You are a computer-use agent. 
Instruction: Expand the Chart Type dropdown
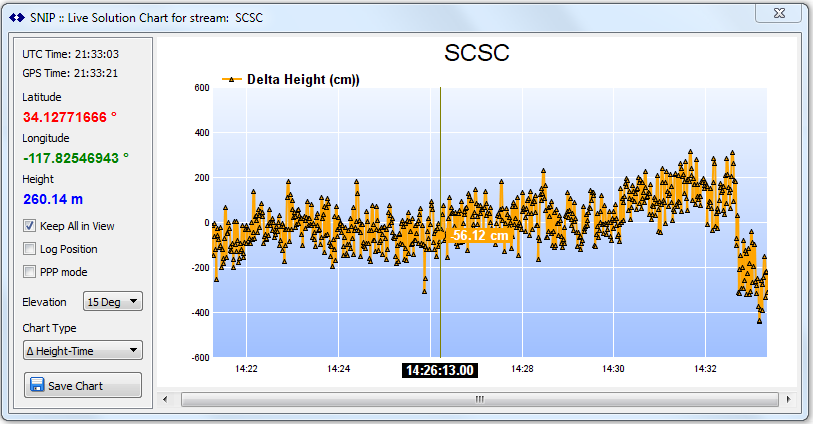[x=83, y=350]
